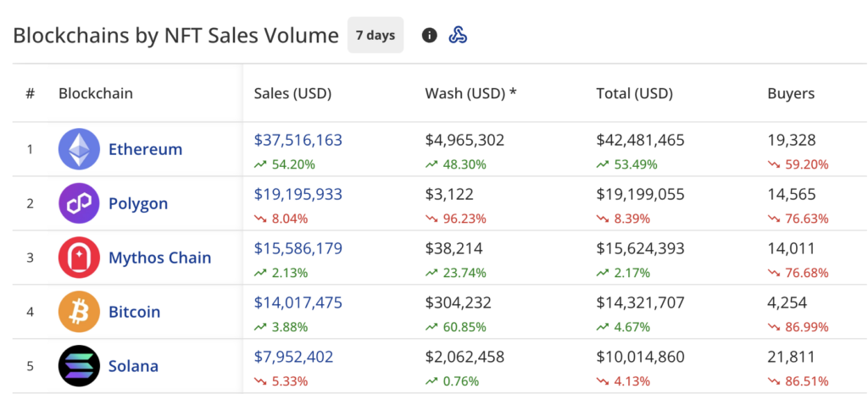This screenshot has height=394, width=868.
Task: Sort table by Wash (USD) column header
Action: (x=470, y=93)
